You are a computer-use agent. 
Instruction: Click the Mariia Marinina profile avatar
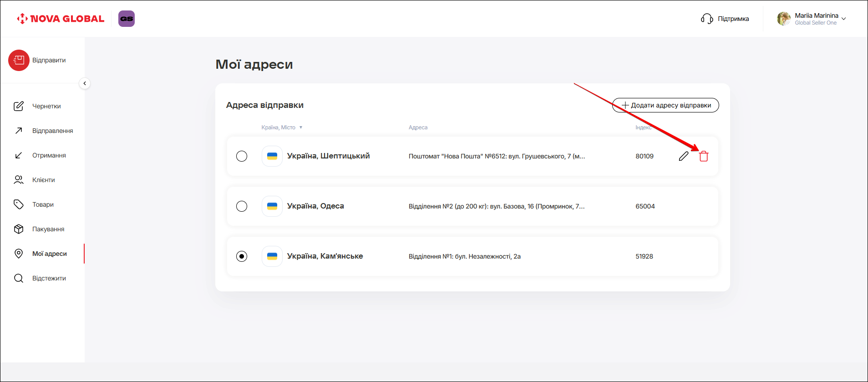[x=783, y=19]
